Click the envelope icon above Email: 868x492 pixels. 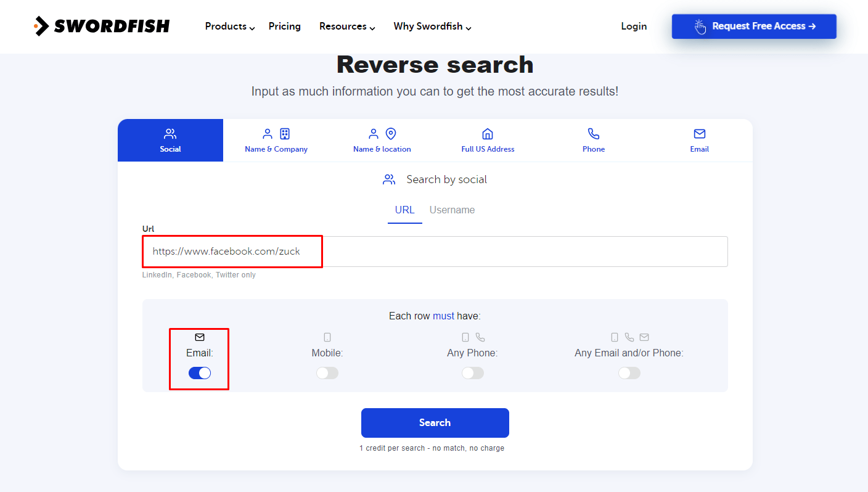point(200,337)
